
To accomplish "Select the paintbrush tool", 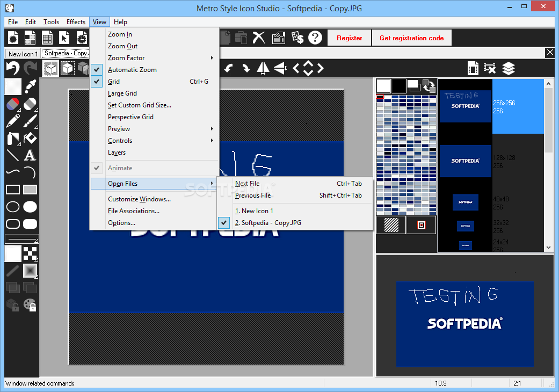I will pyautogui.click(x=30, y=121).
